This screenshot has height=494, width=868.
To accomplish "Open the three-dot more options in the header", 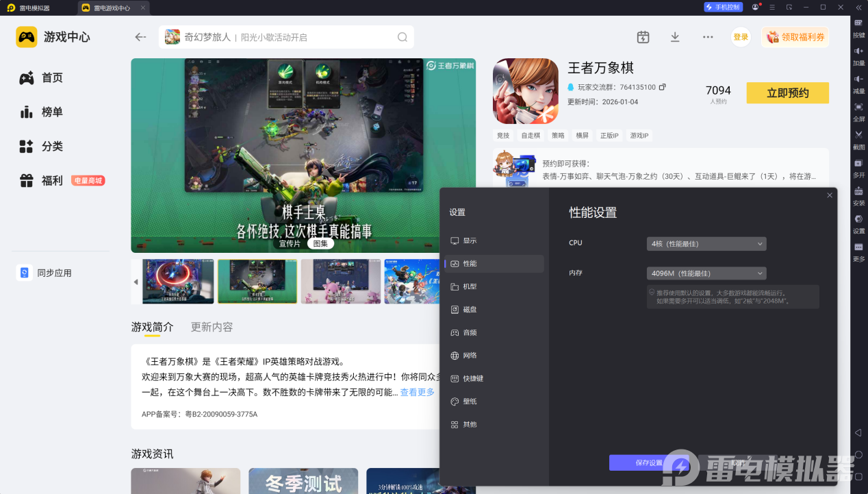I will [x=708, y=37].
